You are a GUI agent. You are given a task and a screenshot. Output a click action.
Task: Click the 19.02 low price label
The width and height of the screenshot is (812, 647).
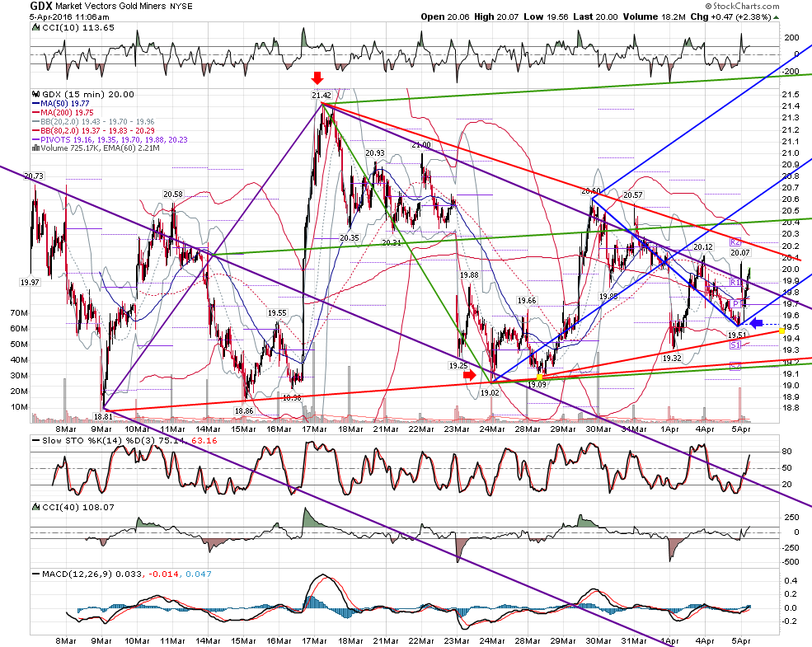click(x=490, y=393)
